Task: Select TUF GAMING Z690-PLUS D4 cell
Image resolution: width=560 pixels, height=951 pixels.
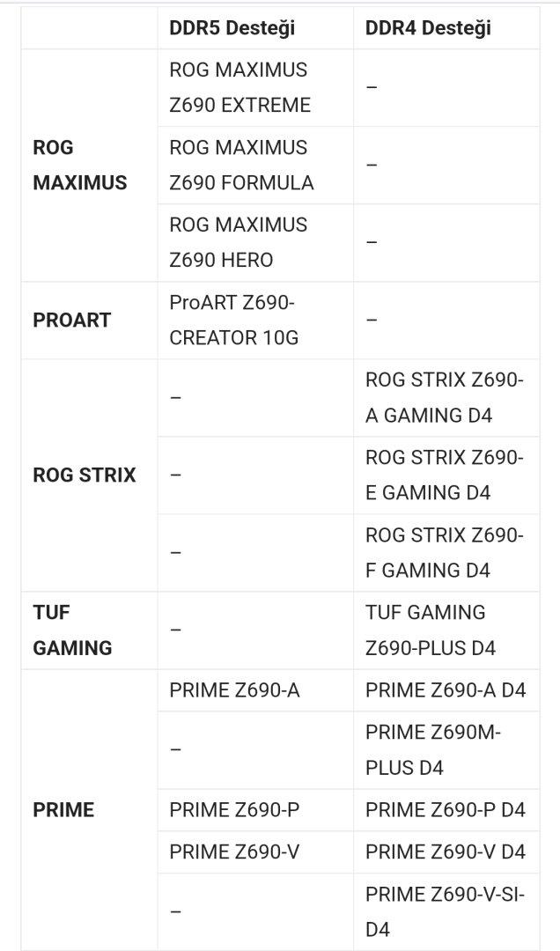Action: click(x=431, y=630)
